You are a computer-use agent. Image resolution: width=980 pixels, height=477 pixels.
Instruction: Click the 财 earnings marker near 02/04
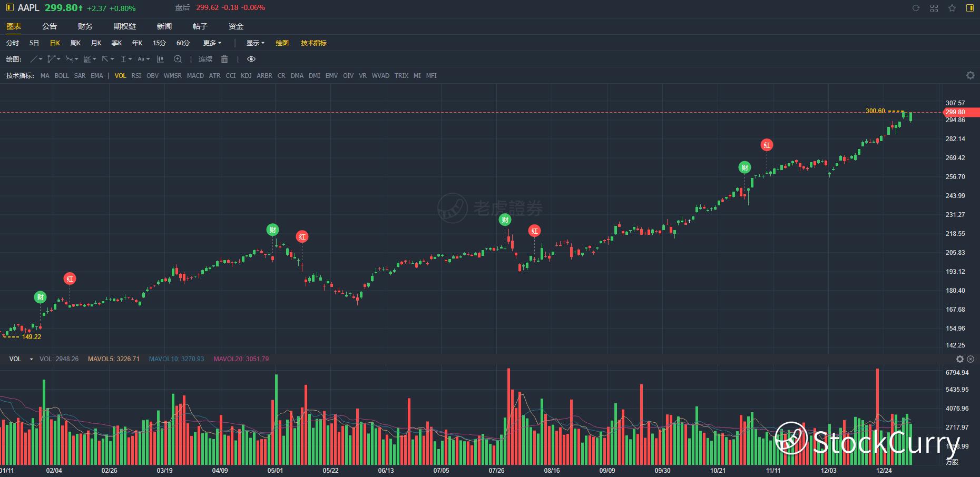pyautogui.click(x=41, y=297)
